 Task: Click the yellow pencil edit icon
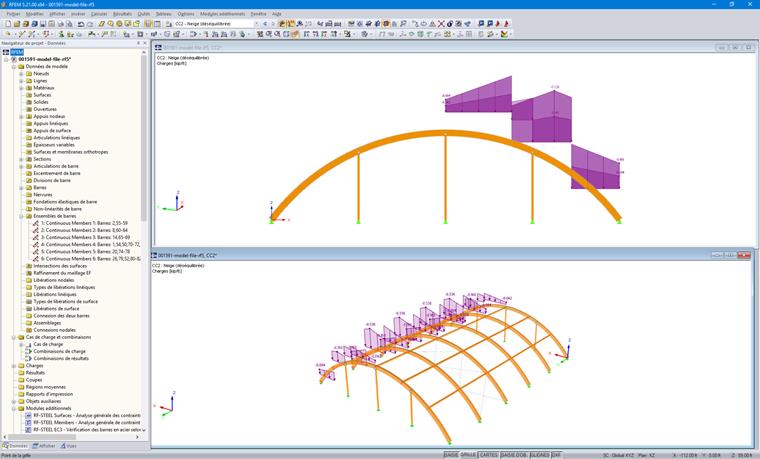[101, 24]
